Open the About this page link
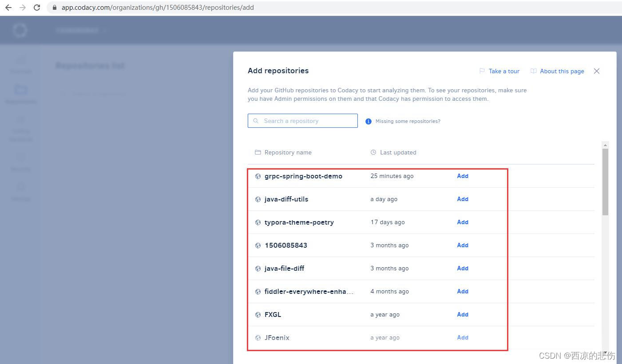Image resolution: width=622 pixels, height=364 pixels. pos(562,71)
